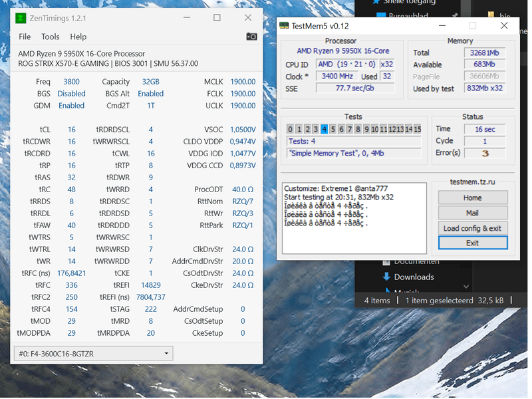Select test number 0 box in TestMem5
532x399 pixels.
pyautogui.click(x=290, y=129)
